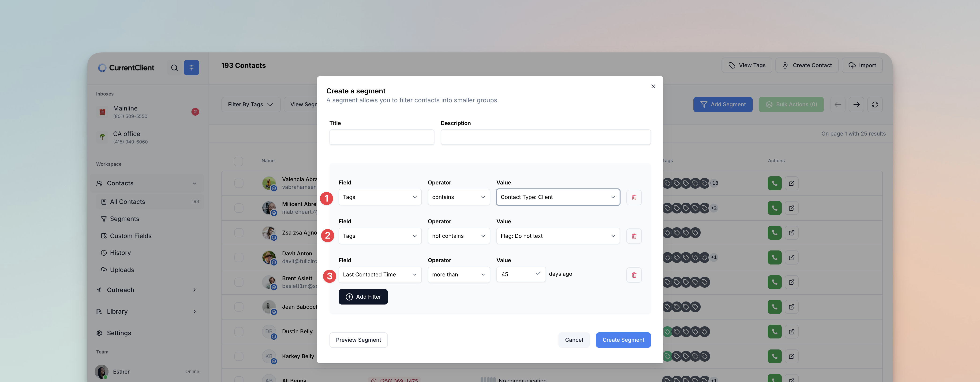The height and width of the screenshot is (382, 980).
Task: Select the Dustin Belly row checkbox
Action: point(239,331)
